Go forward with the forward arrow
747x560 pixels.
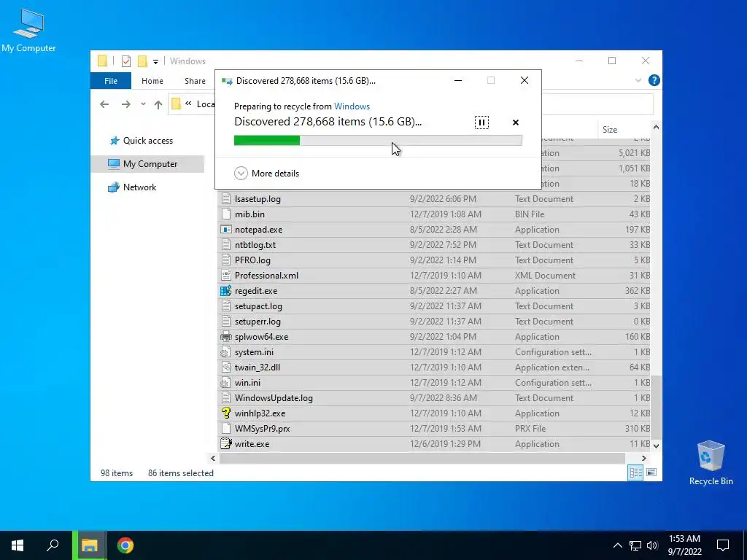click(x=125, y=104)
